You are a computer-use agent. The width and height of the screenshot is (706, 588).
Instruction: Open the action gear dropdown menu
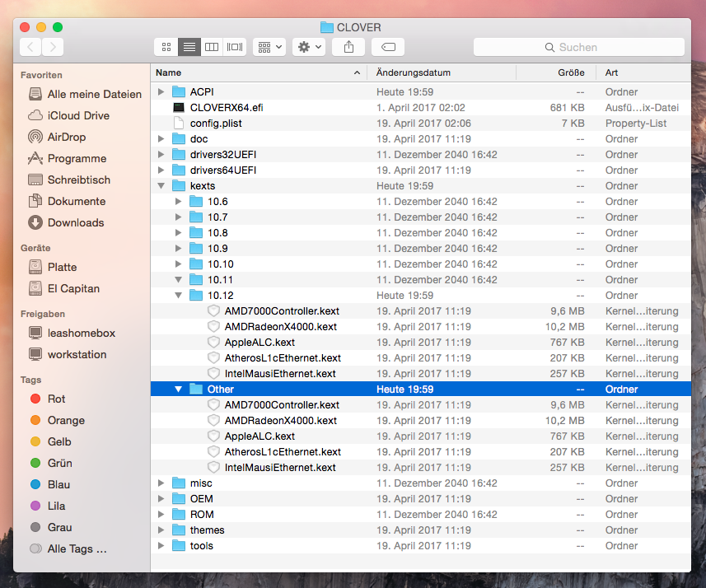pyautogui.click(x=310, y=47)
